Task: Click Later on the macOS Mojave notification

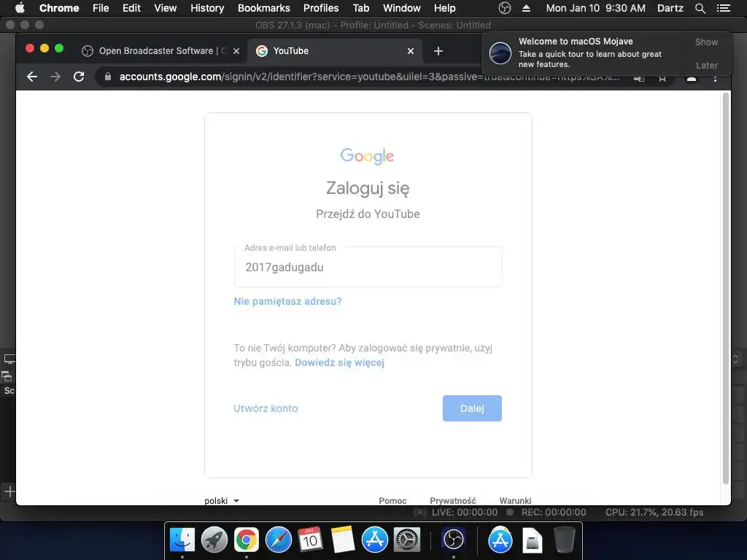Action: pyautogui.click(x=706, y=65)
